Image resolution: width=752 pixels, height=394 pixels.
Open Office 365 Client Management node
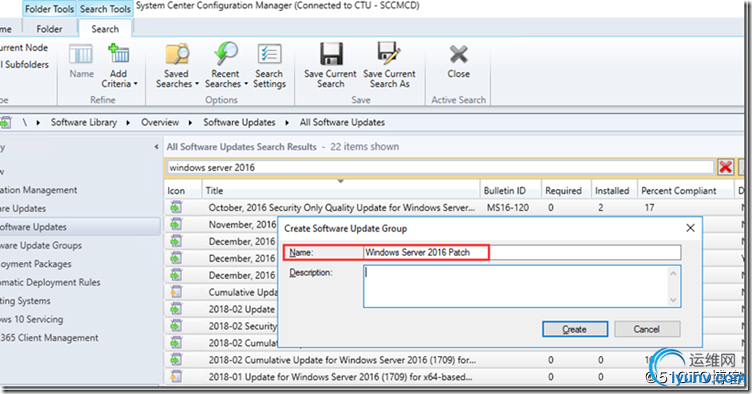point(49,338)
